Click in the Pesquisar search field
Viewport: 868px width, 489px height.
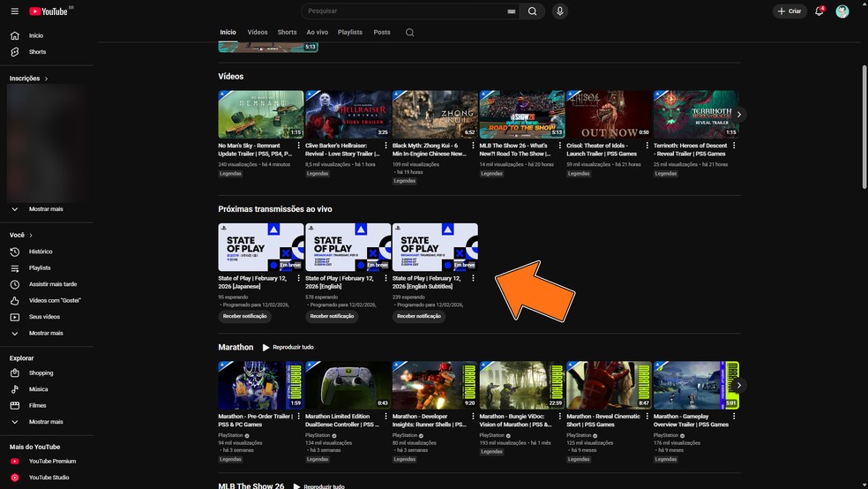click(406, 11)
